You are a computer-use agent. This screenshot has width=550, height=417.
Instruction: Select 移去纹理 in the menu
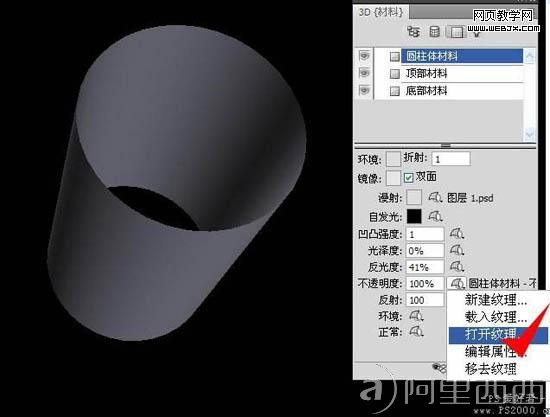(491, 369)
